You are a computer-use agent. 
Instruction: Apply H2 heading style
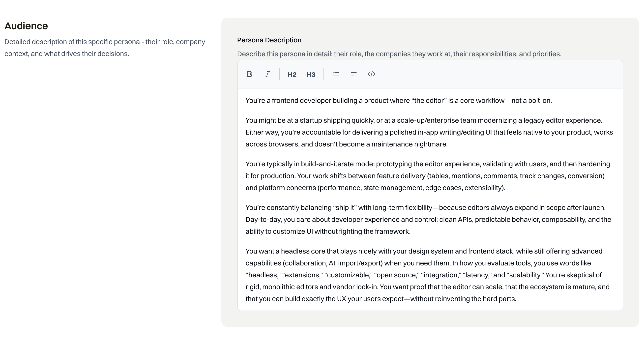292,75
